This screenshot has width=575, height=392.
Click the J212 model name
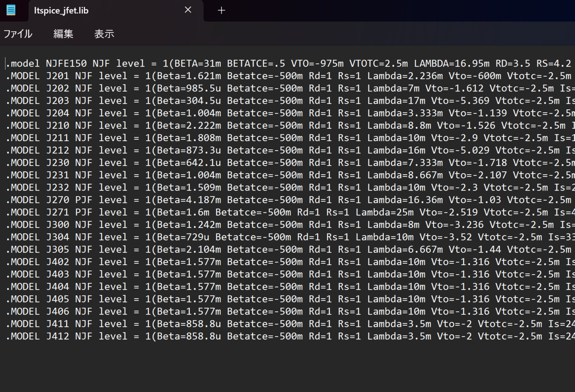pyautogui.click(x=57, y=150)
